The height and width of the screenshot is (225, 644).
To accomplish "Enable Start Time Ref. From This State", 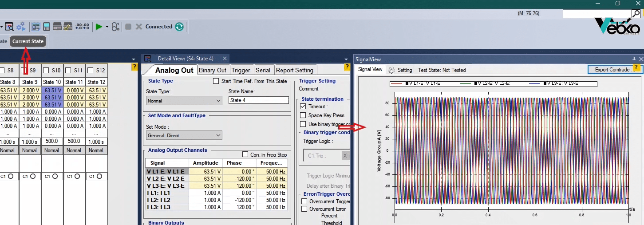I will (x=216, y=81).
